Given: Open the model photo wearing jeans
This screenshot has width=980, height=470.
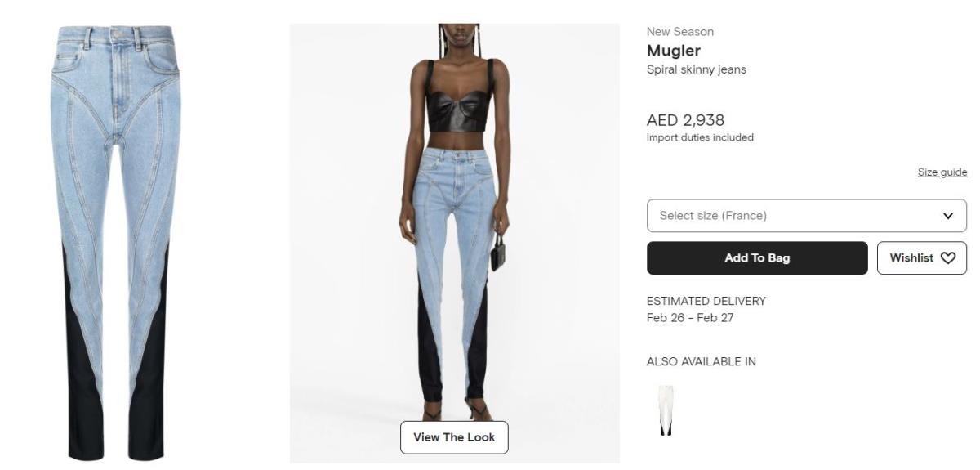Looking at the screenshot, I should tap(455, 243).
